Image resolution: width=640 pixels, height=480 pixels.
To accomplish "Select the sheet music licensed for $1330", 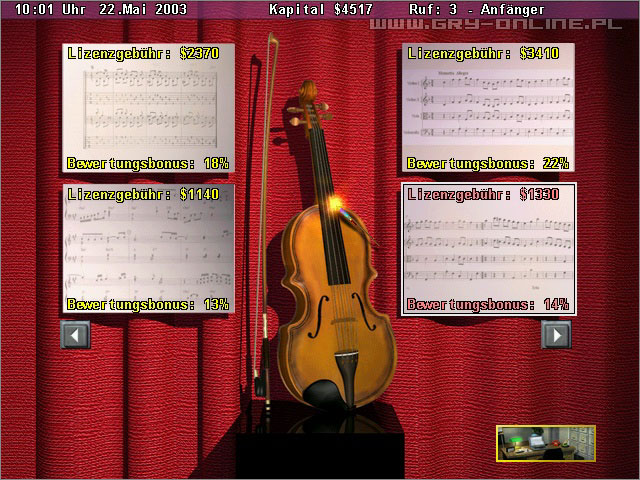I will tap(489, 249).
